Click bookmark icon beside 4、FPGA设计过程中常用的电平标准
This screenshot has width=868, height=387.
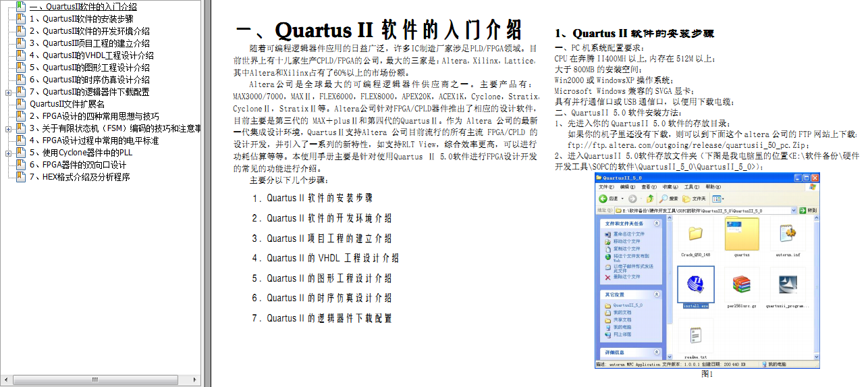click(21, 140)
